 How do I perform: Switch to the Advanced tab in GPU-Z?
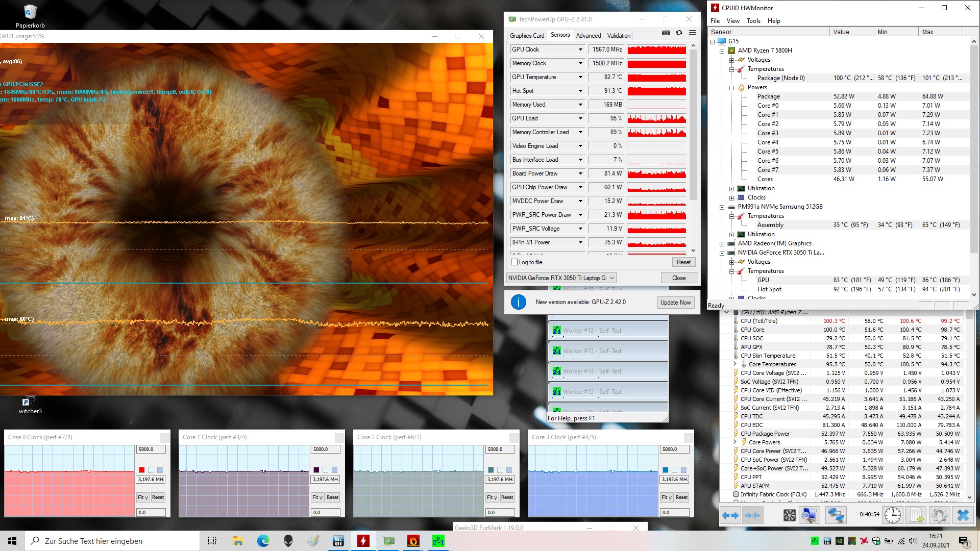click(x=588, y=36)
